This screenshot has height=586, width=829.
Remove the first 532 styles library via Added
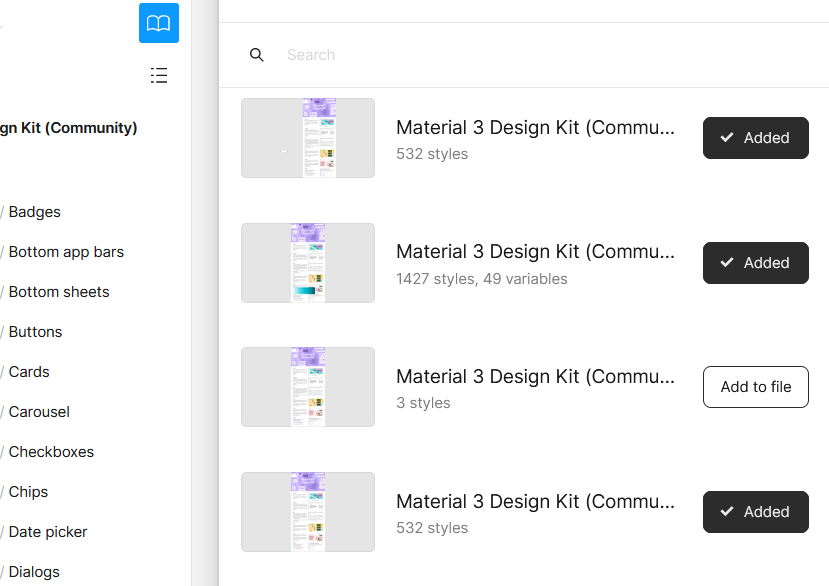[x=756, y=138]
